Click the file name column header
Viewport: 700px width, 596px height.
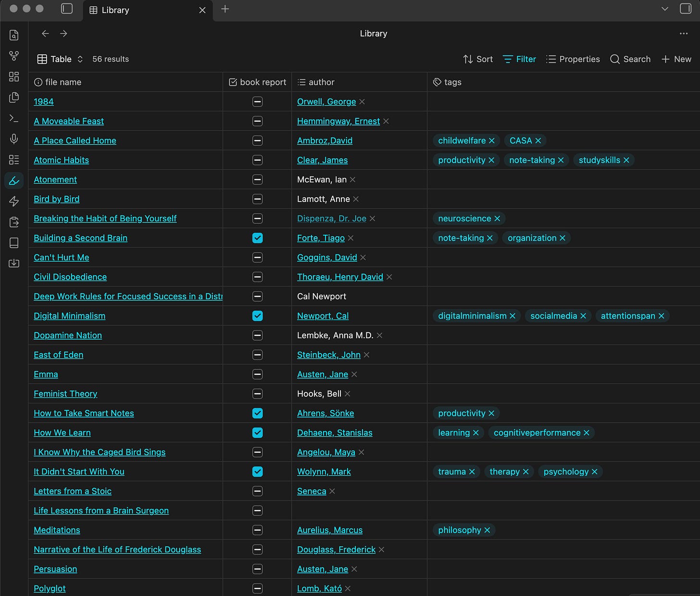tap(126, 82)
